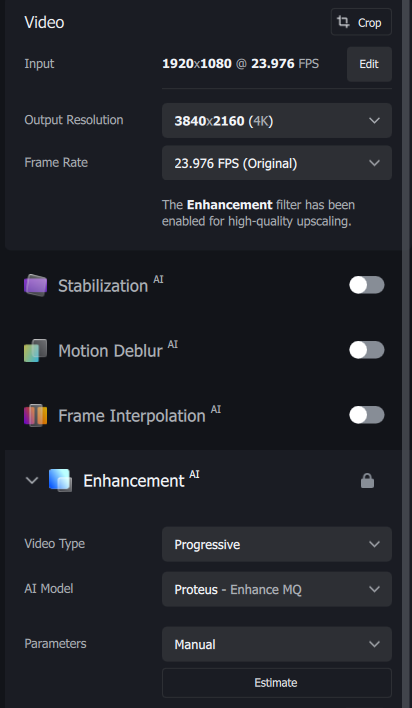Open the AI Model Proteus dropdown
Screen dimensions: 412x708
tap(276, 589)
